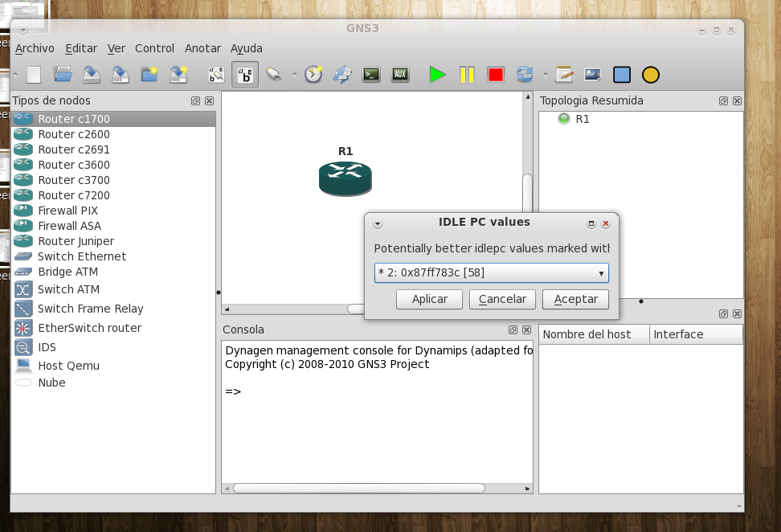Stop all devices with red square button
Viewport: 781px width, 532px height.
(x=496, y=75)
